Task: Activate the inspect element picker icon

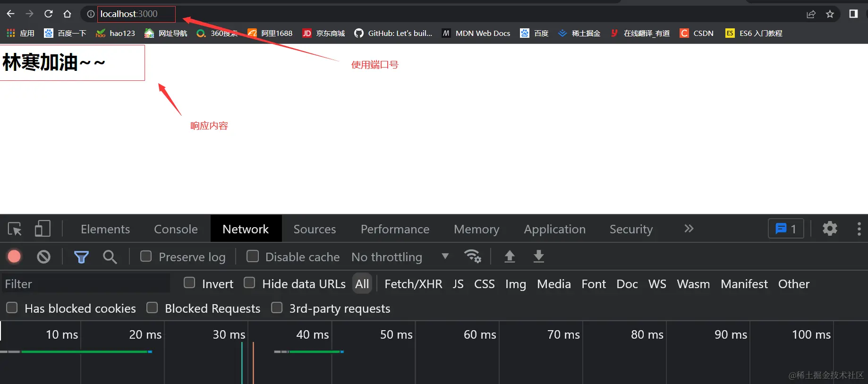Action: coord(15,229)
